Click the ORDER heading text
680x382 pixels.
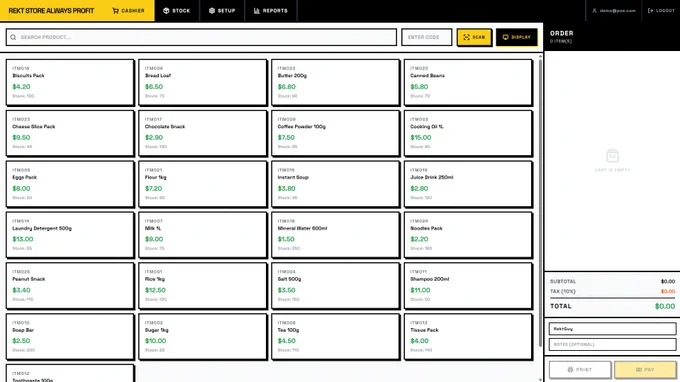562,33
